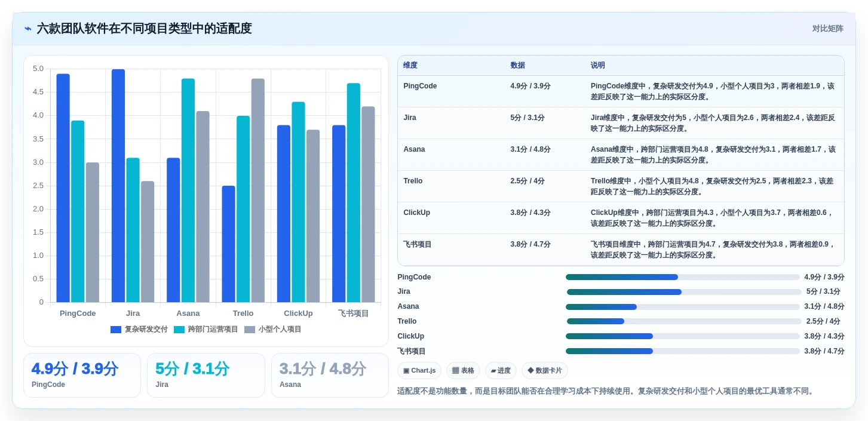868x421 pixels.
Task: Select the Trello table row name
Action: pos(413,181)
